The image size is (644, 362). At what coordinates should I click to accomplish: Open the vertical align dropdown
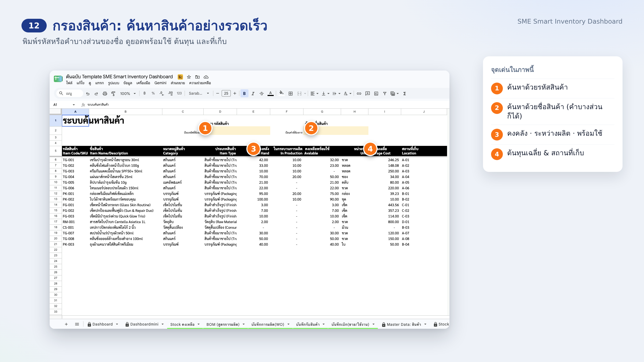(x=325, y=93)
